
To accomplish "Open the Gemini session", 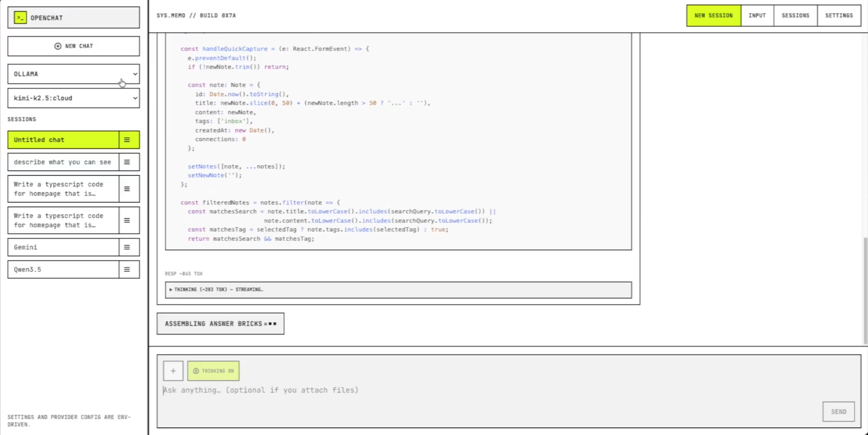I will coord(63,247).
